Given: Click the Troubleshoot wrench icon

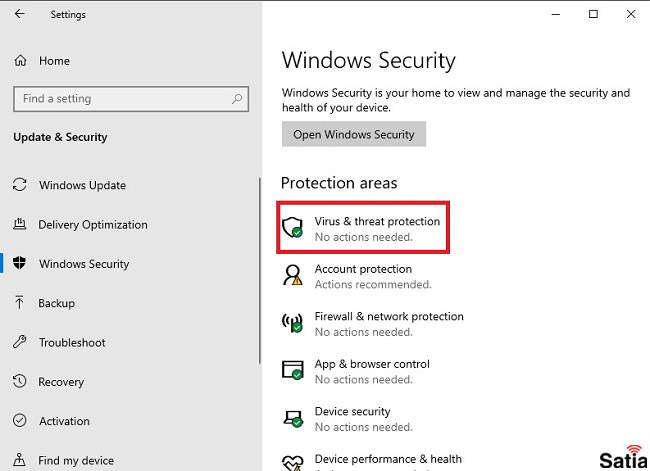Looking at the screenshot, I should pos(19,342).
